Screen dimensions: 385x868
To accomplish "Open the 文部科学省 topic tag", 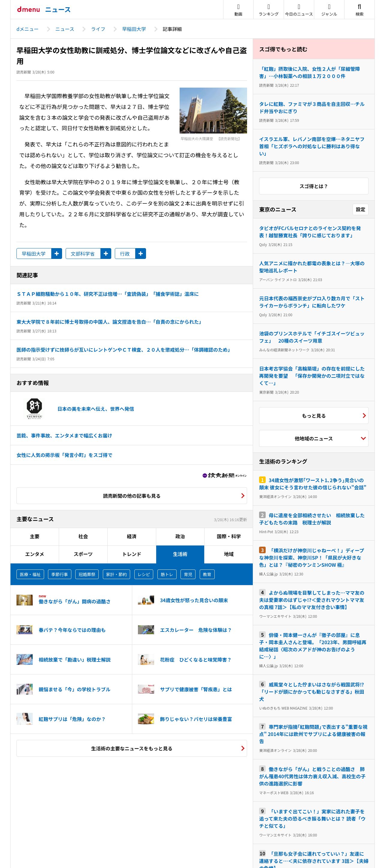I will coord(83,254).
